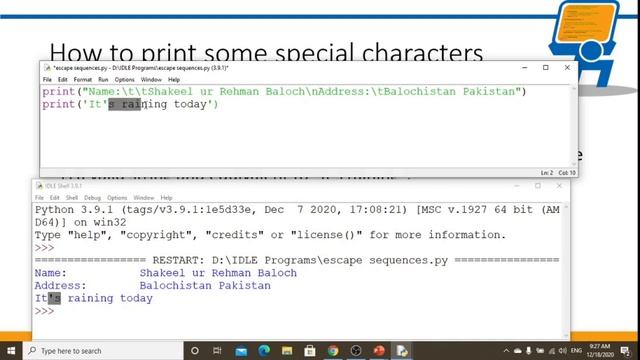Click 'Balochistan Pakistan' in shell output

tap(205, 285)
